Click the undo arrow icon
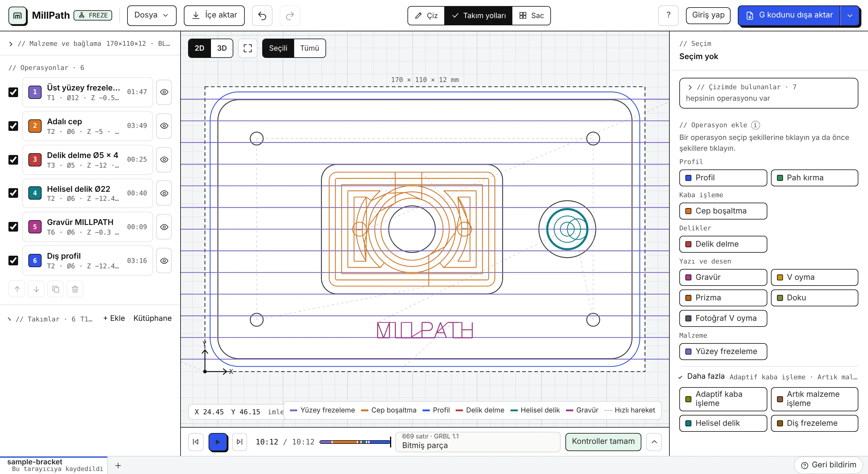Screen dimensions: 868x474 pyautogui.click(x=262, y=15)
